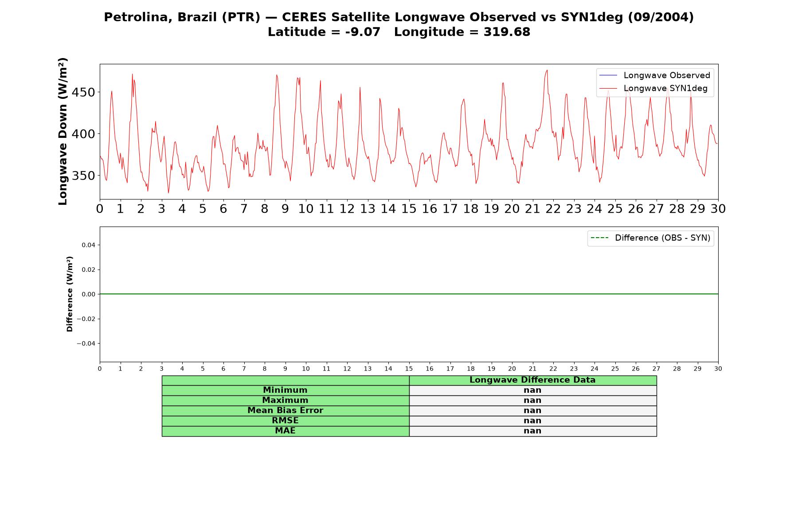
Task: Click the Mean Bias Error table cell
Action: (x=285, y=411)
